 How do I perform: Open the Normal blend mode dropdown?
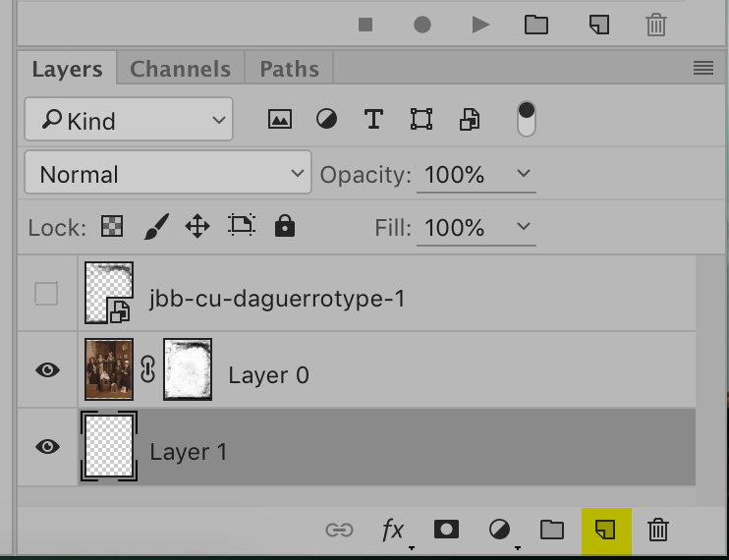[168, 172]
